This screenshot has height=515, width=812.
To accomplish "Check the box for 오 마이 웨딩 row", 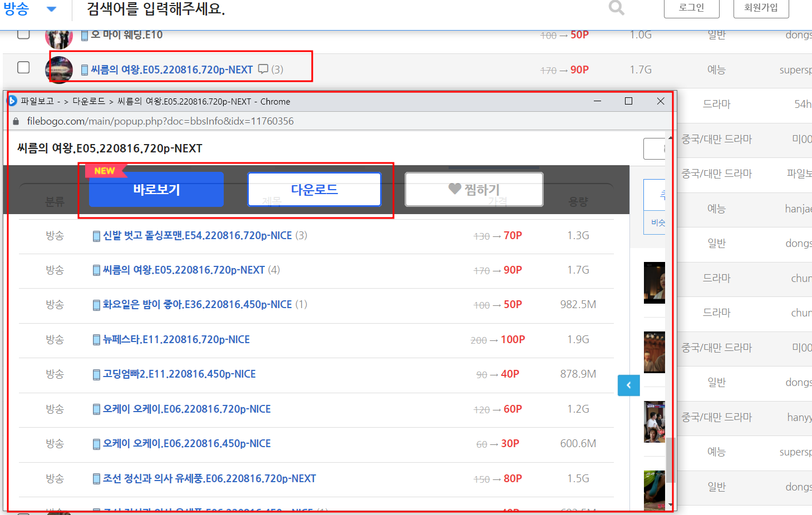I will point(23,34).
